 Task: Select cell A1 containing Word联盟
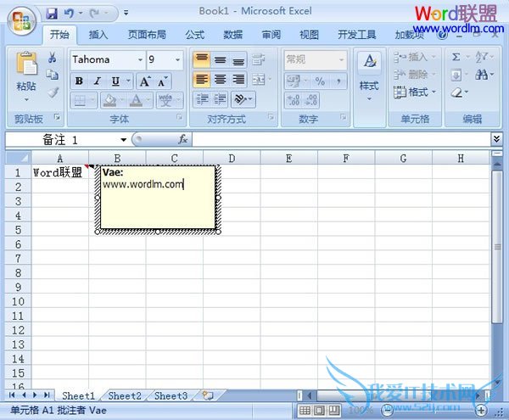coord(60,172)
